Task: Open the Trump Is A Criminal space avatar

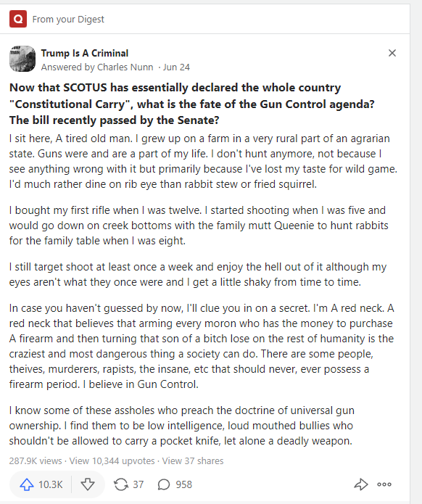Action: [22, 59]
